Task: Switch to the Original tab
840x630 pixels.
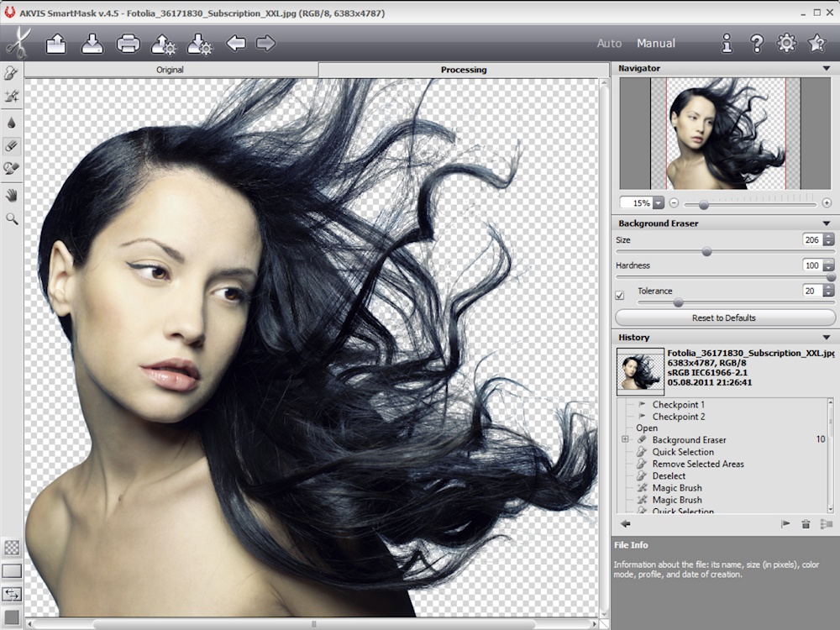Action: (x=170, y=70)
